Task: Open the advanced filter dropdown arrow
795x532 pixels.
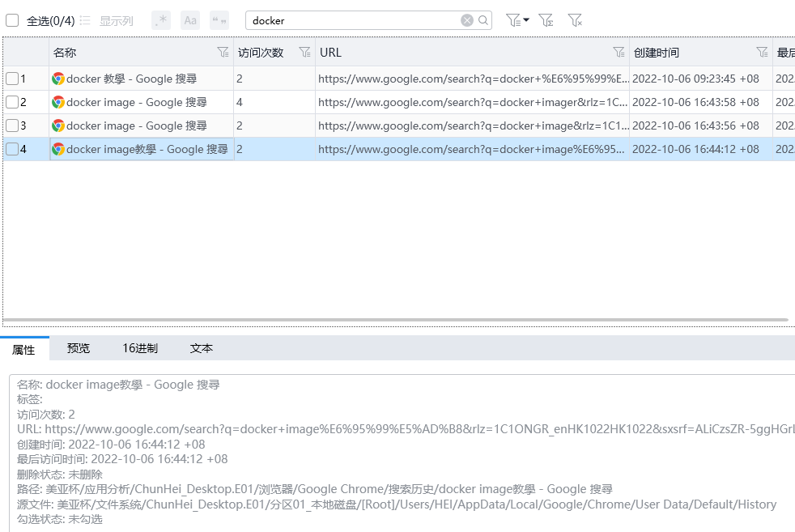Action: (526, 20)
